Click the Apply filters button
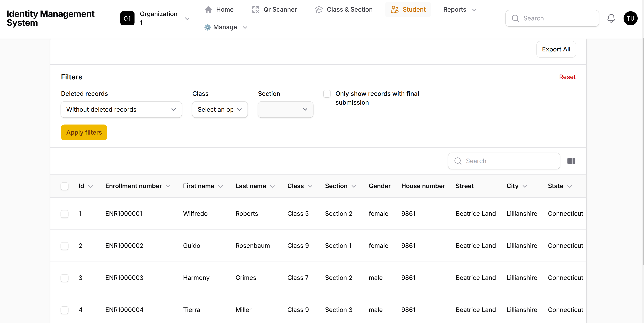This screenshot has height=323, width=644. (84, 132)
